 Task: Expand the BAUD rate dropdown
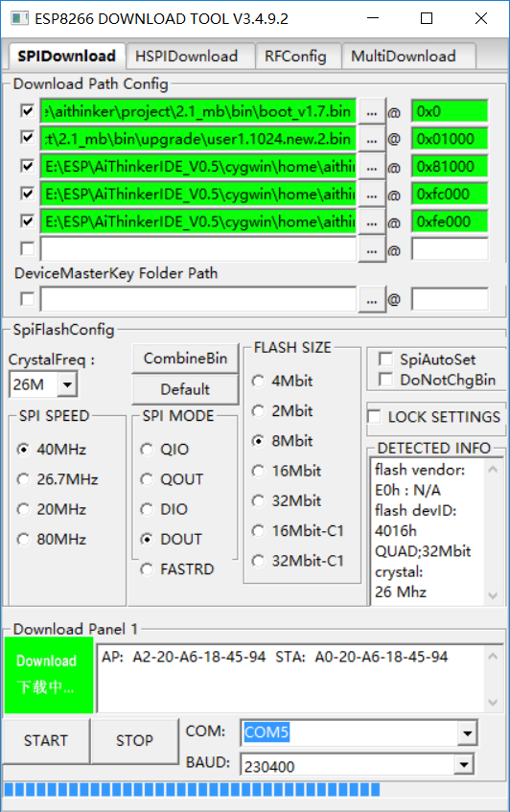coord(464,765)
